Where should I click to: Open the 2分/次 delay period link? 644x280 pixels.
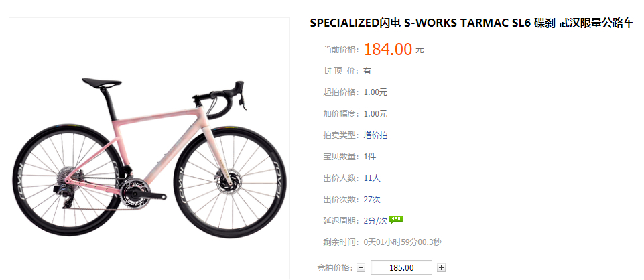point(375,221)
